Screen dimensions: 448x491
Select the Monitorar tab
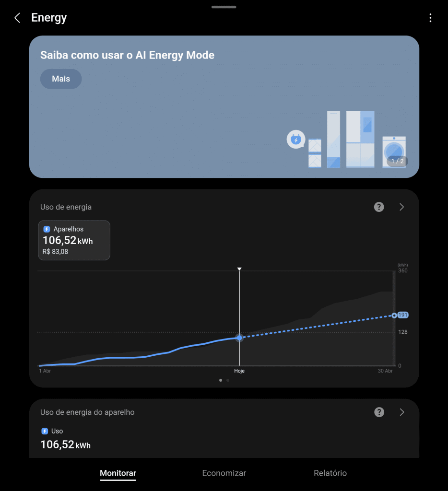(x=118, y=473)
